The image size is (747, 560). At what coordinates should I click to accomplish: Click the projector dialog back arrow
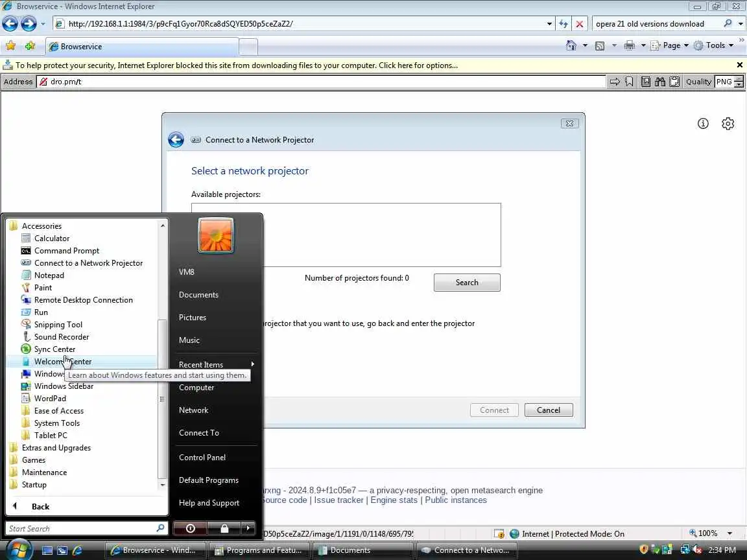click(x=176, y=139)
